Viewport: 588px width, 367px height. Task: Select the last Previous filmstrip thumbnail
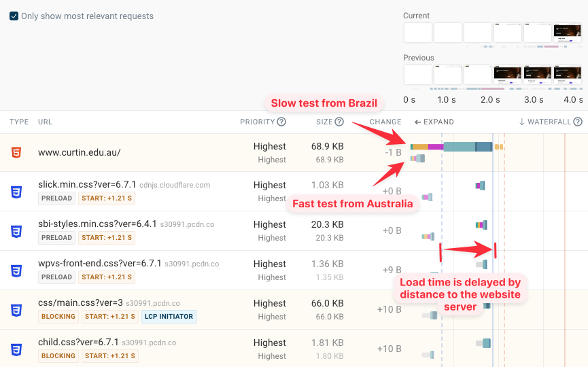click(x=568, y=75)
